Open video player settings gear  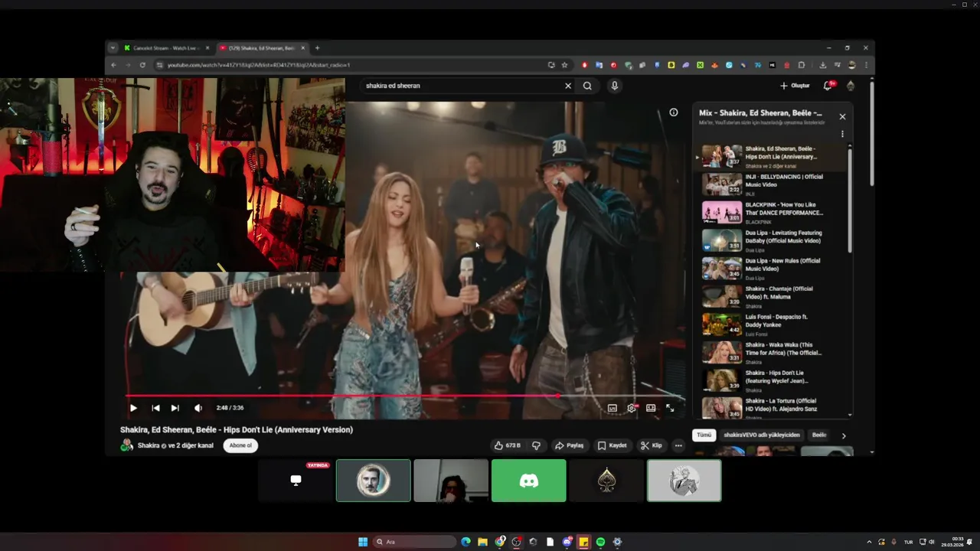pos(632,408)
